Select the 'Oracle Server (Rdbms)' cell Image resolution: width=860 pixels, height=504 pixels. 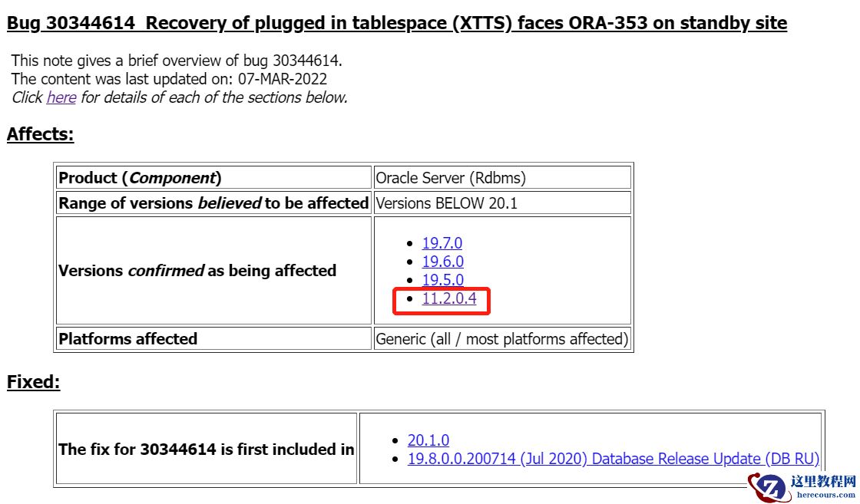coord(502,177)
